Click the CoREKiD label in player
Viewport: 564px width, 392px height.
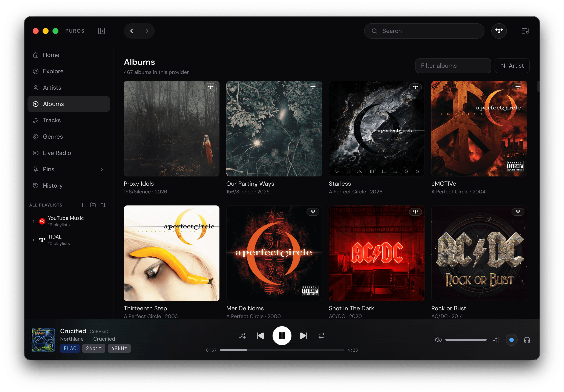pos(99,332)
